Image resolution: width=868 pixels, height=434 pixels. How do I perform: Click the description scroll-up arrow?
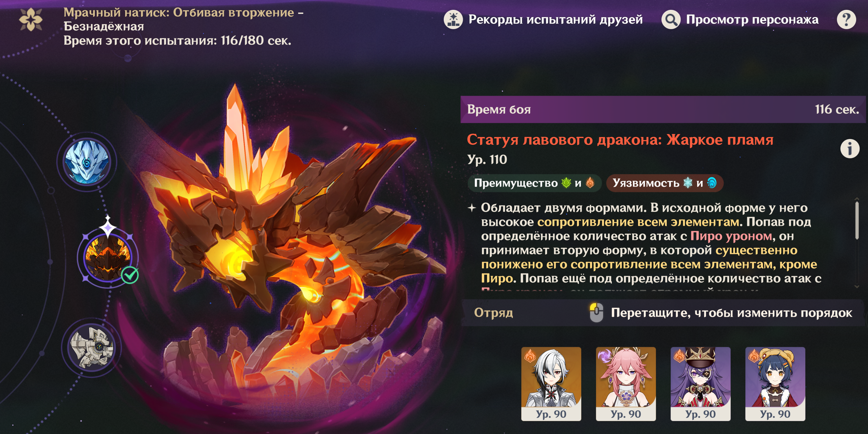[857, 200]
